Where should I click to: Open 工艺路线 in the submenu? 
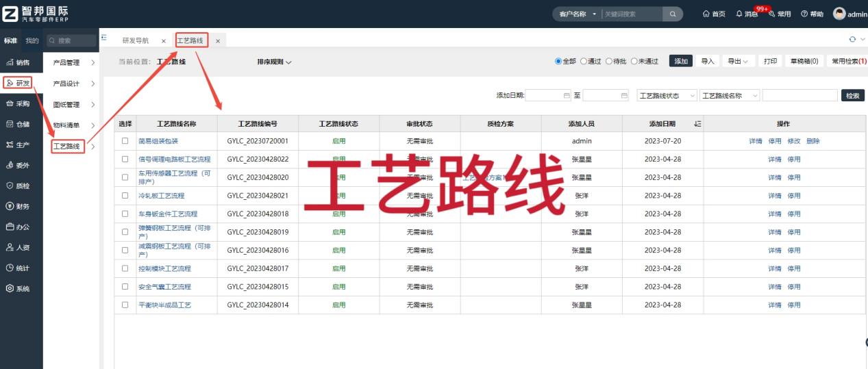coord(67,146)
